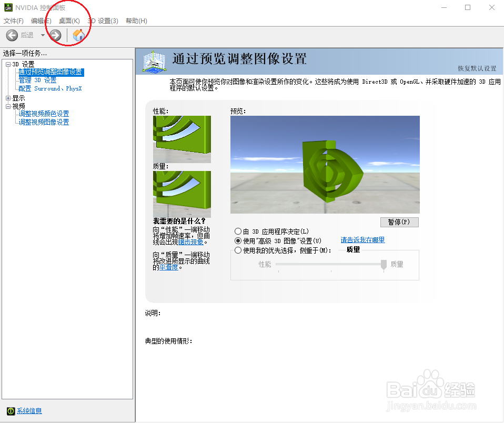The height and width of the screenshot is (423, 504).
Task: Click the Forward navigation arrow
Action: pos(54,35)
